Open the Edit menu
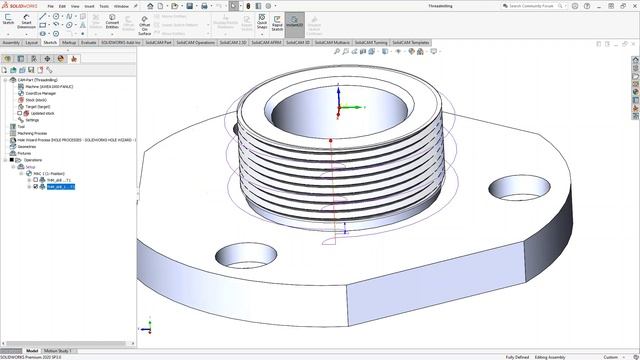The height and width of the screenshot is (360, 640). [62, 6]
